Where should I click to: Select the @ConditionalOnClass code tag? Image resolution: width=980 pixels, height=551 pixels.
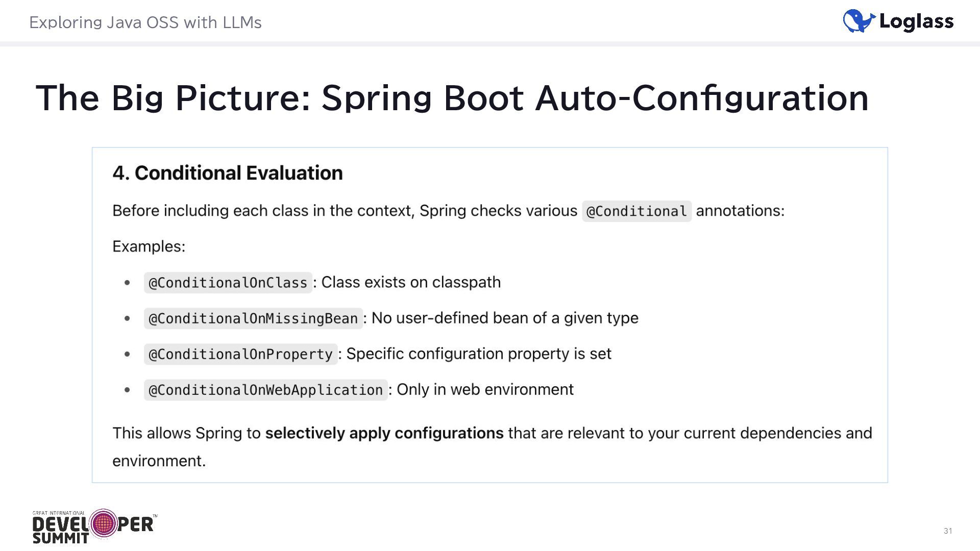[228, 283]
